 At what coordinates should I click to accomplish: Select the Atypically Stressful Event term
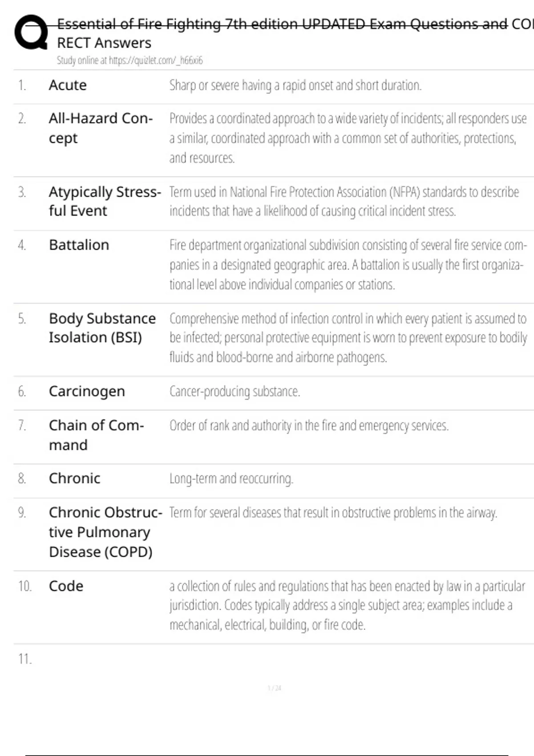point(105,201)
